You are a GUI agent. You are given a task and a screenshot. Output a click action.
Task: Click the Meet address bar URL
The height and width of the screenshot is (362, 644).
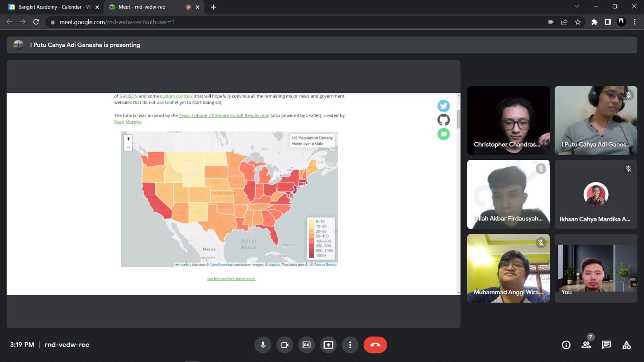(x=117, y=22)
